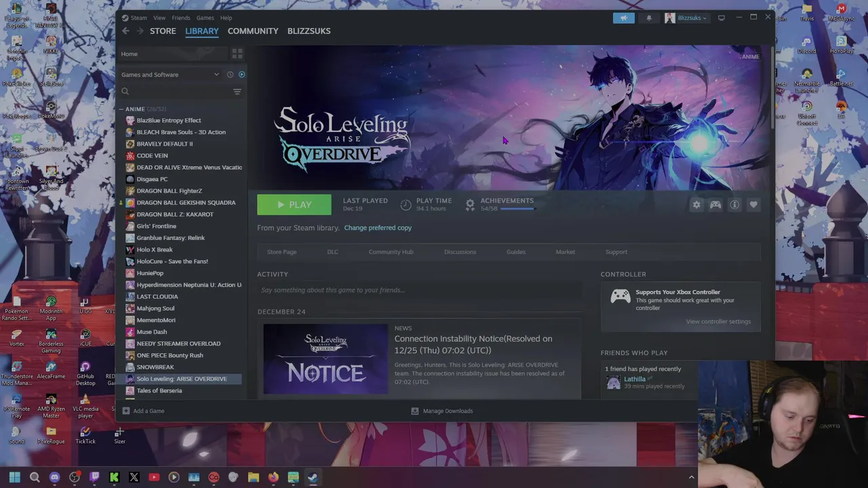
Task: Open the Guides link
Action: click(515, 252)
